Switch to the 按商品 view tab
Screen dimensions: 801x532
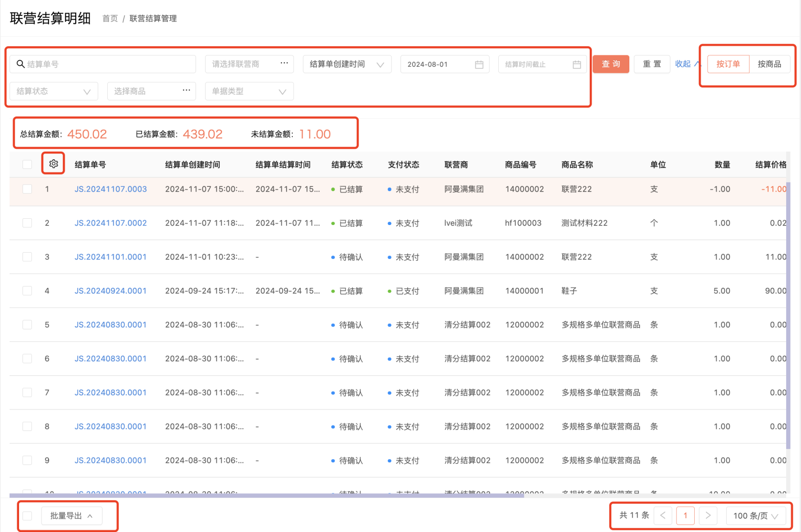click(770, 64)
